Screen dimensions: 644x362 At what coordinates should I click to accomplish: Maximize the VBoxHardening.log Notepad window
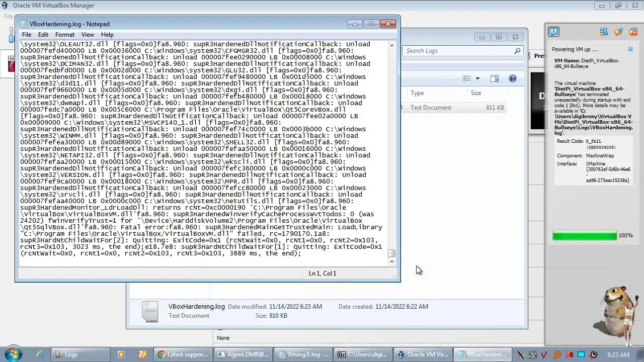coord(371,24)
